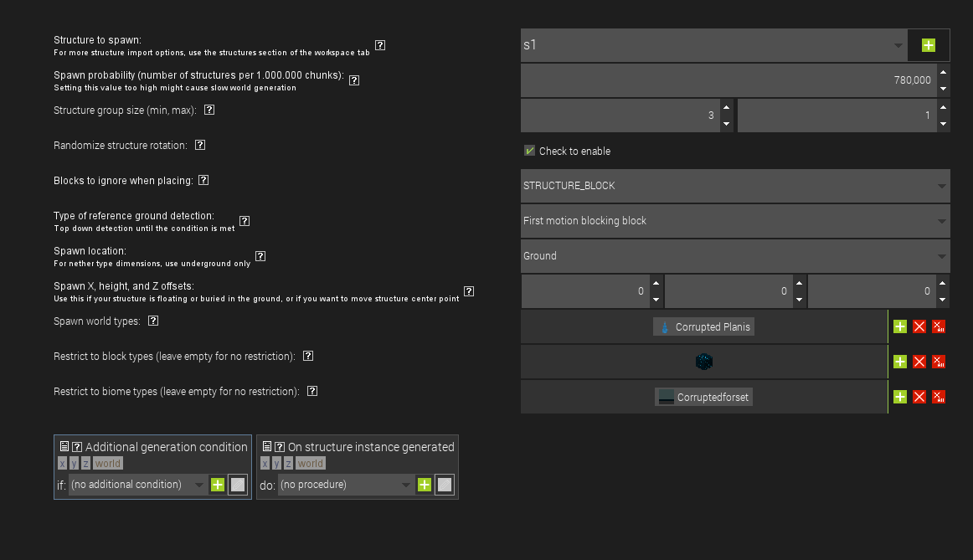
Task: Open the pencil editor next to (no procedure)
Action: tap(444, 485)
